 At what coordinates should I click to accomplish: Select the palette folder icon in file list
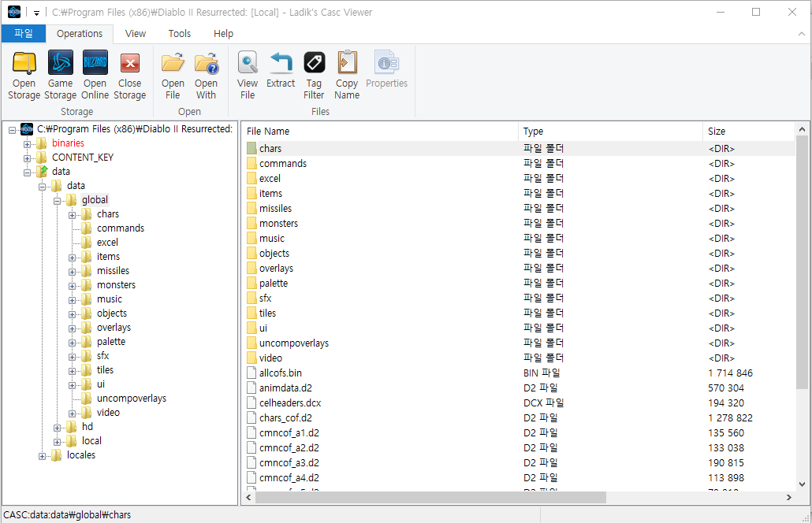(251, 283)
